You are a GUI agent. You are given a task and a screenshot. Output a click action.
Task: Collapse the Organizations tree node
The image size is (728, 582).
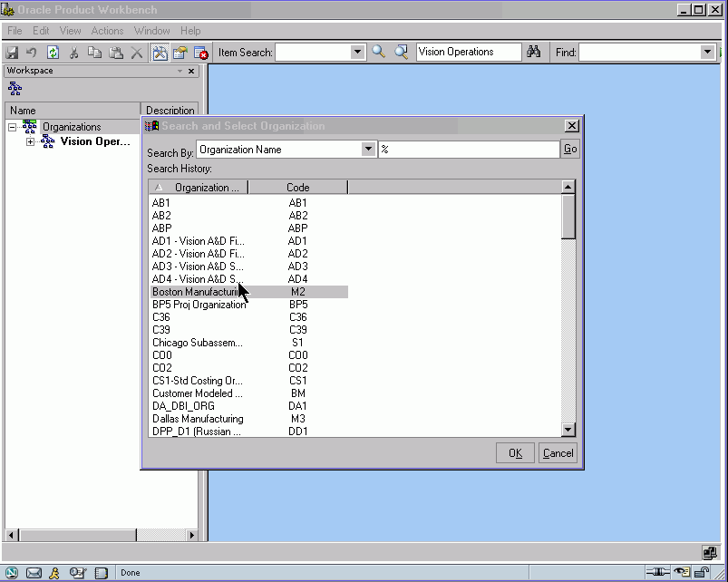(12, 127)
